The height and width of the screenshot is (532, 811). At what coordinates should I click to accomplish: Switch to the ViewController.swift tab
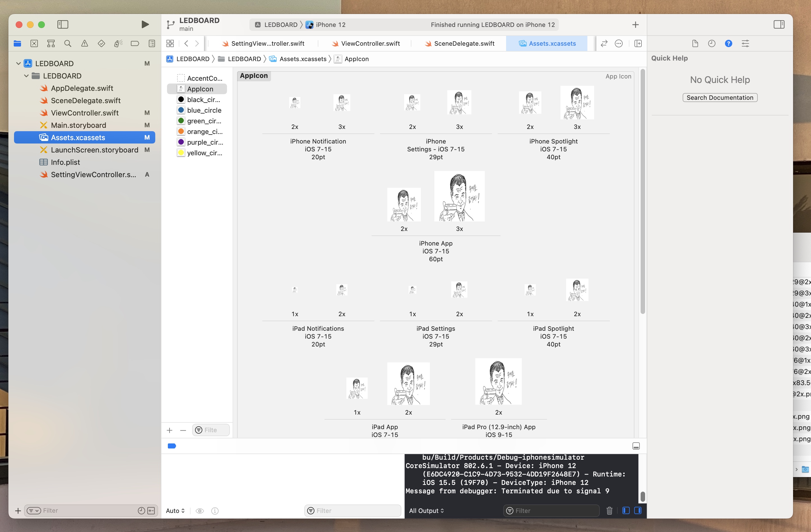coord(370,43)
